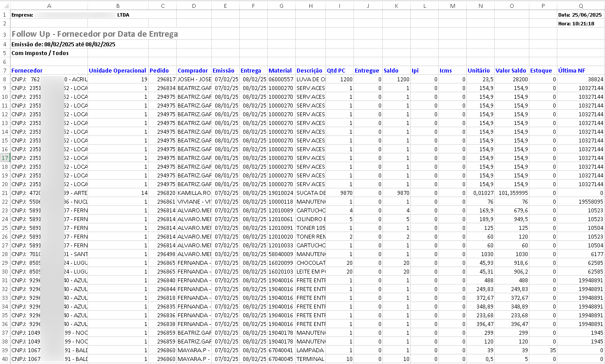Select column Q header
The width and height of the screenshot is (605, 364).
pyautogui.click(x=581, y=6)
